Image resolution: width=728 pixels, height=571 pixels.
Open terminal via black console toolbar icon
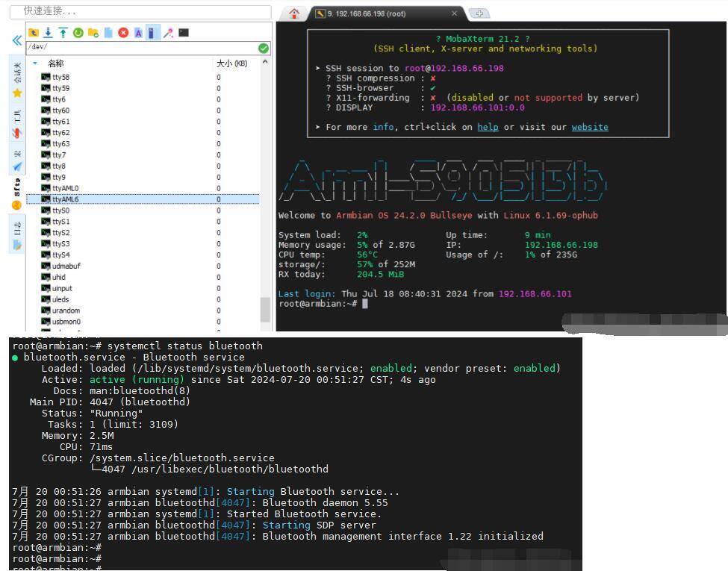tap(184, 33)
